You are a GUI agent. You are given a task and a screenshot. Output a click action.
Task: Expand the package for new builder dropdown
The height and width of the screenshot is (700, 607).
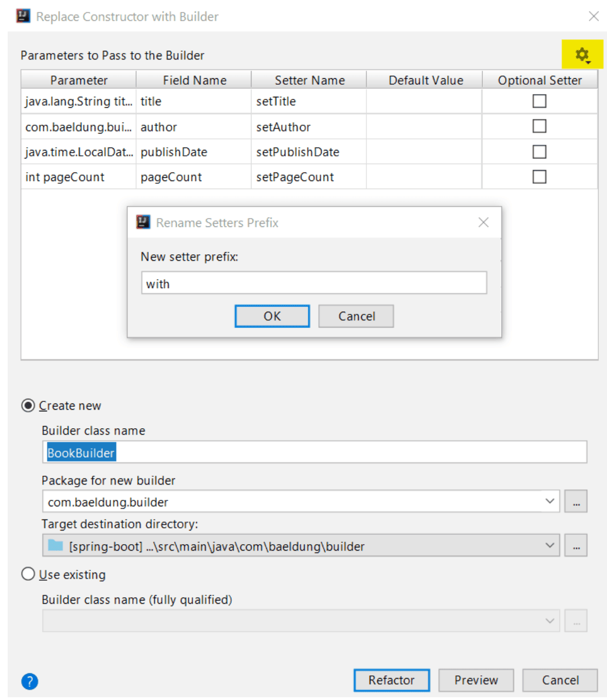[550, 501]
